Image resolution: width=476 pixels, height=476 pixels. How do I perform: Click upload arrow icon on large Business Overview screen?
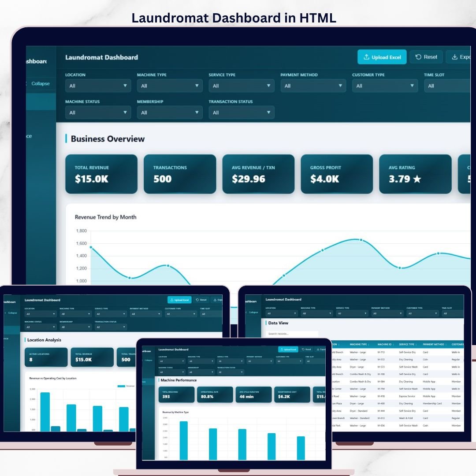tap(366, 57)
